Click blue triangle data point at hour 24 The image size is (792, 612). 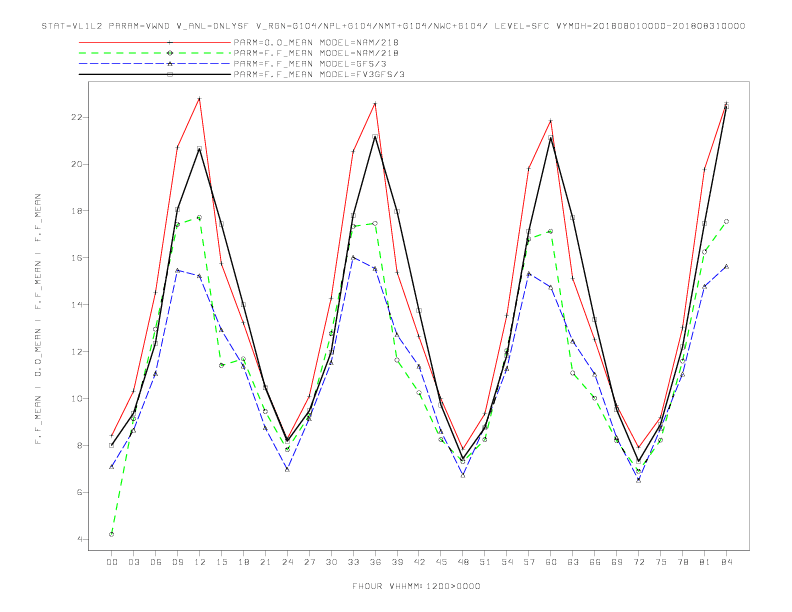click(287, 470)
